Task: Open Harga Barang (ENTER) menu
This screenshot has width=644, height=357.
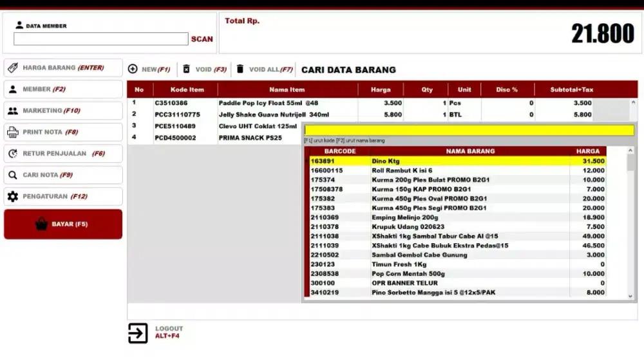Action: pyautogui.click(x=63, y=68)
